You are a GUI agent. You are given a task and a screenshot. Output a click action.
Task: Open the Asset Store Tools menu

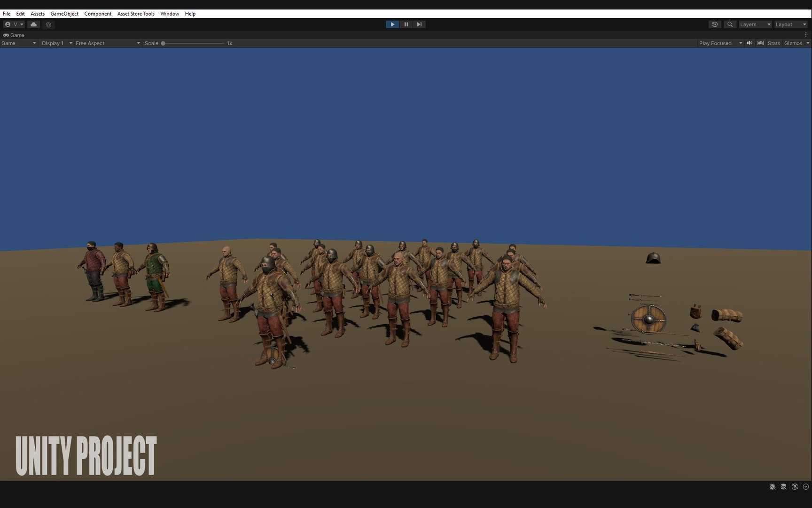pos(136,14)
